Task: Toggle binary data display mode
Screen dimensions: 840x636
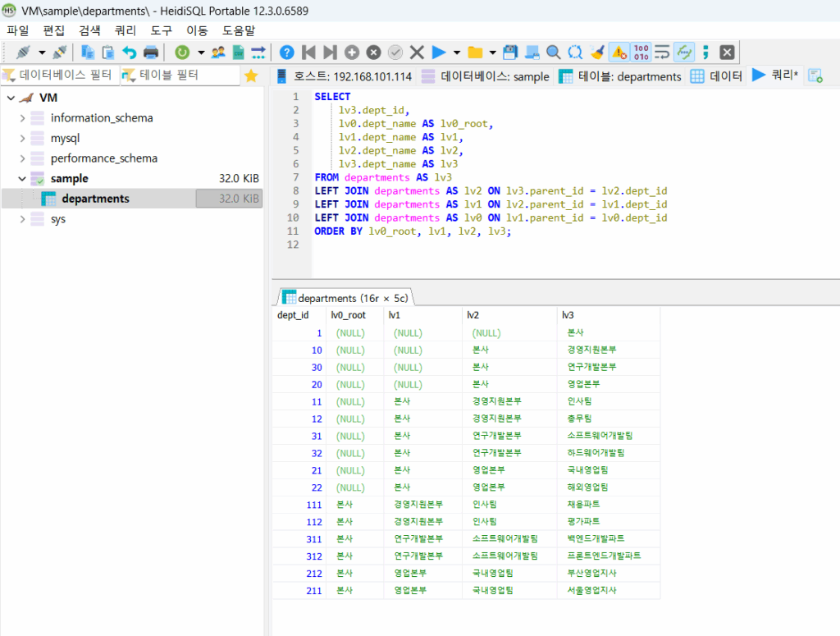Action: point(641,52)
